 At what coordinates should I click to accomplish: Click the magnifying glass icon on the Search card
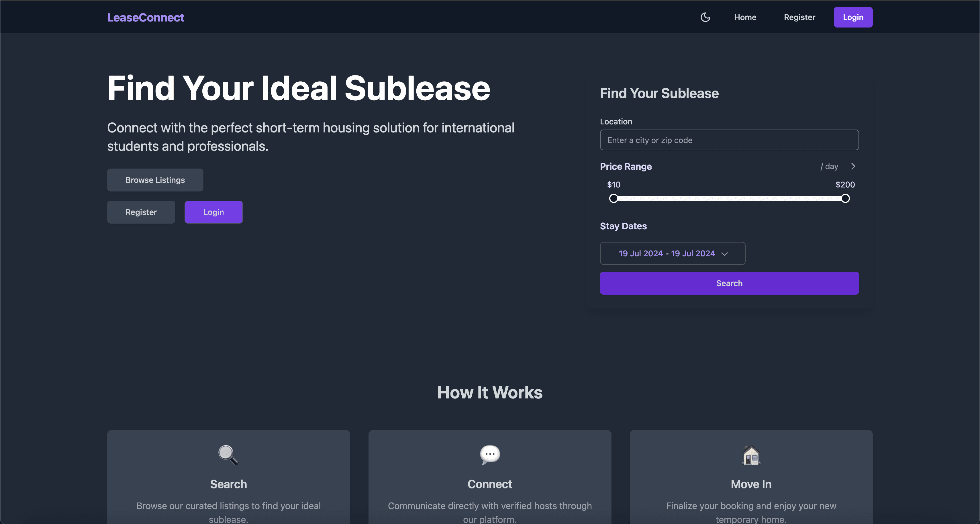(228, 455)
